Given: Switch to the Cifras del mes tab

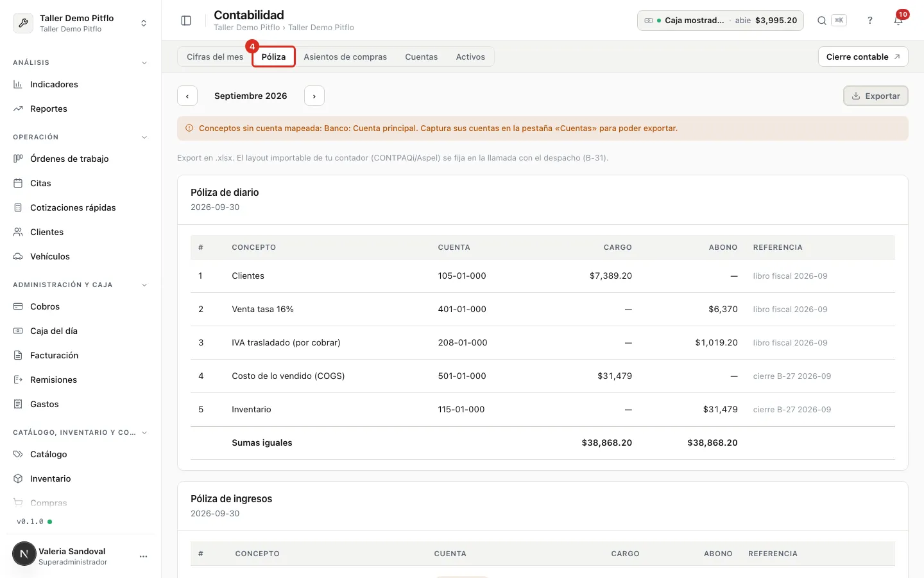Looking at the screenshot, I should point(215,57).
